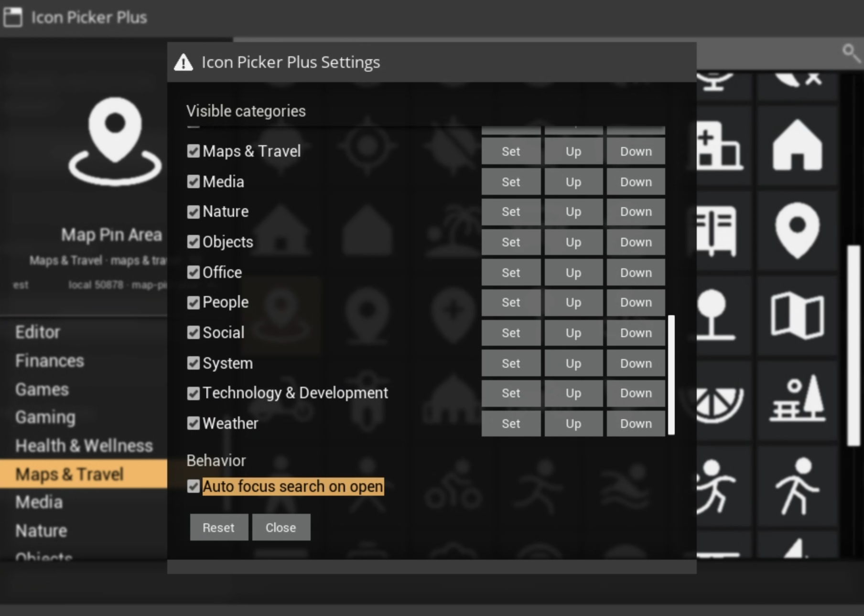Disable Auto focus search on open
Image resolution: width=864 pixels, height=616 pixels.
pyautogui.click(x=193, y=486)
